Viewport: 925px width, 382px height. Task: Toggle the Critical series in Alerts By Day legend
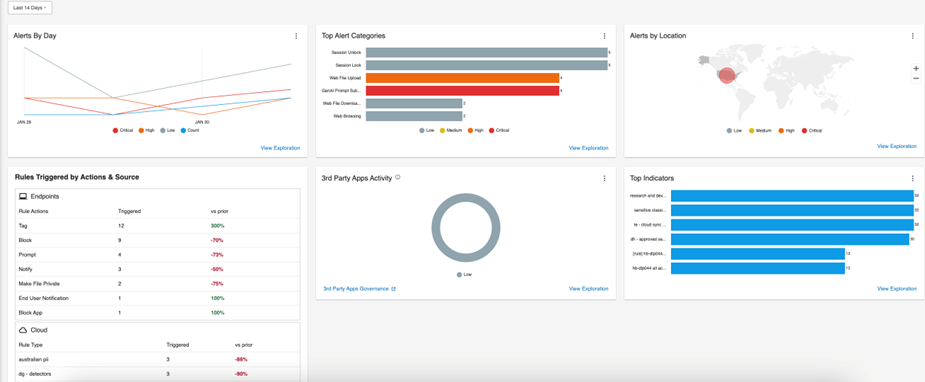point(123,130)
